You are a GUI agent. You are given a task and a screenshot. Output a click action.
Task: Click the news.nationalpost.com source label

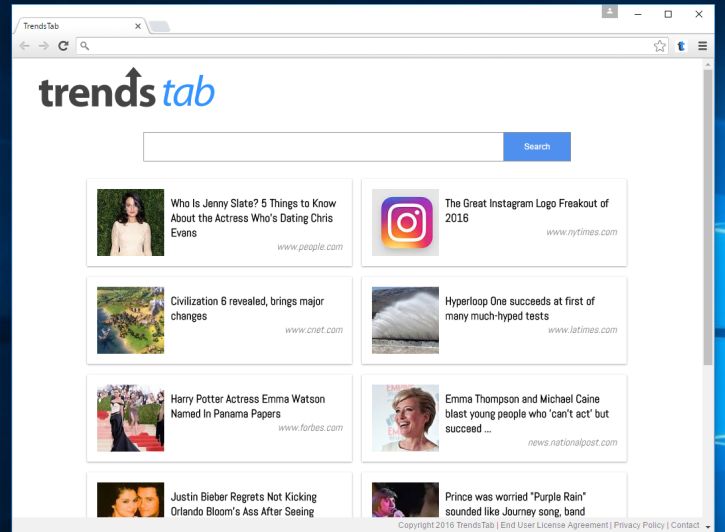[x=572, y=443]
